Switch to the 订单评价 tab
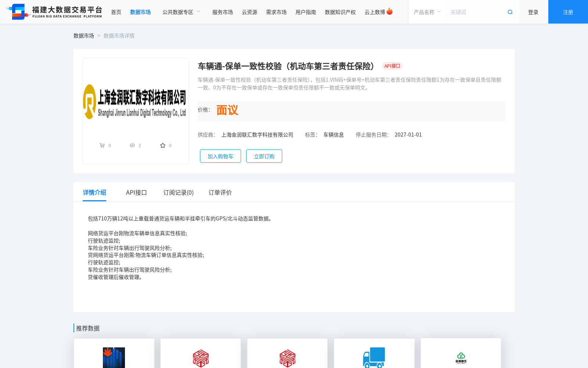The height and width of the screenshot is (368, 588). [x=220, y=192]
